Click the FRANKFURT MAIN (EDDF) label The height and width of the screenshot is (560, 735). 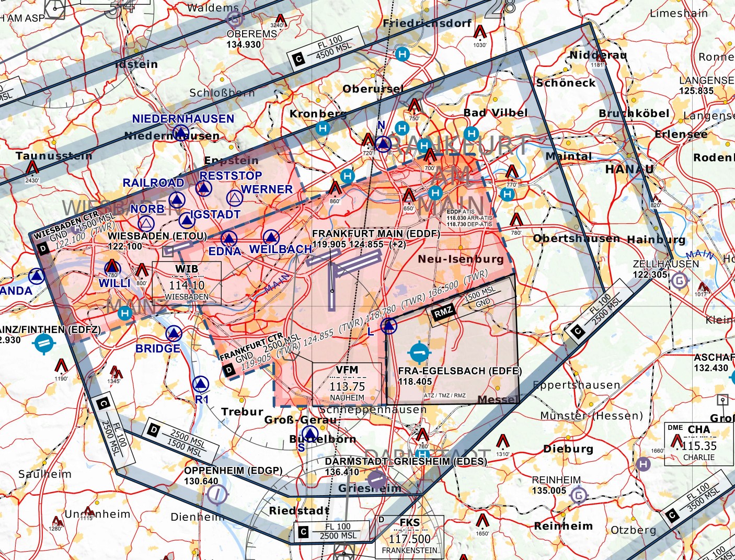pyautogui.click(x=376, y=234)
